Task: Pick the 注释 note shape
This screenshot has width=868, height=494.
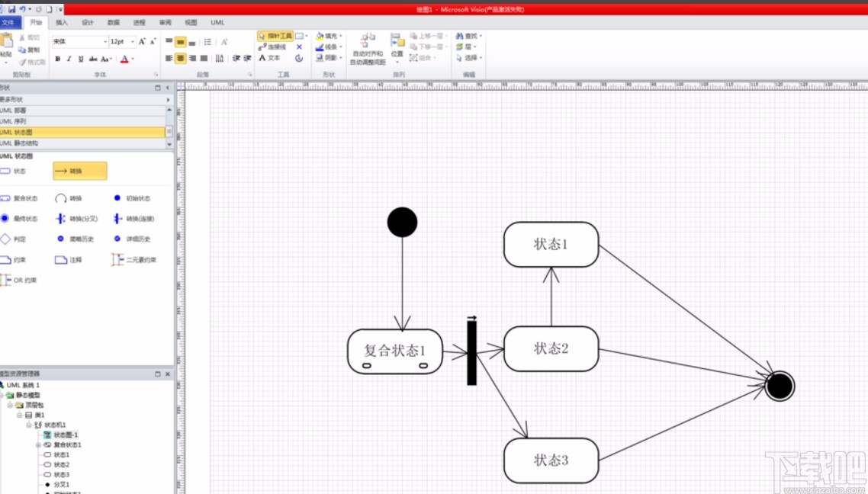Action: pos(69,259)
